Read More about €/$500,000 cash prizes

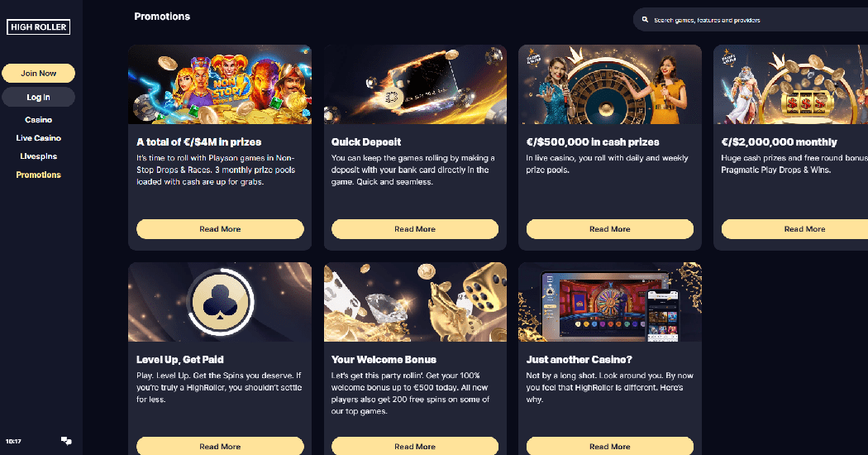point(609,229)
